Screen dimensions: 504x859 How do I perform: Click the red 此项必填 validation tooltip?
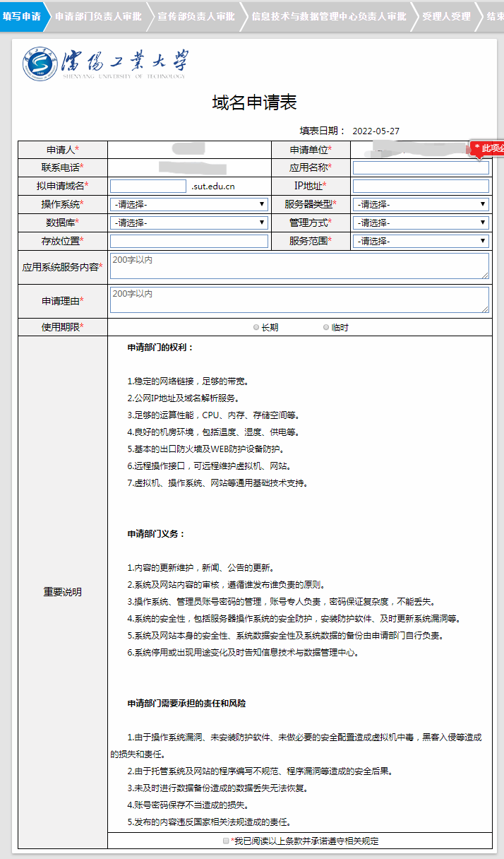[487, 148]
